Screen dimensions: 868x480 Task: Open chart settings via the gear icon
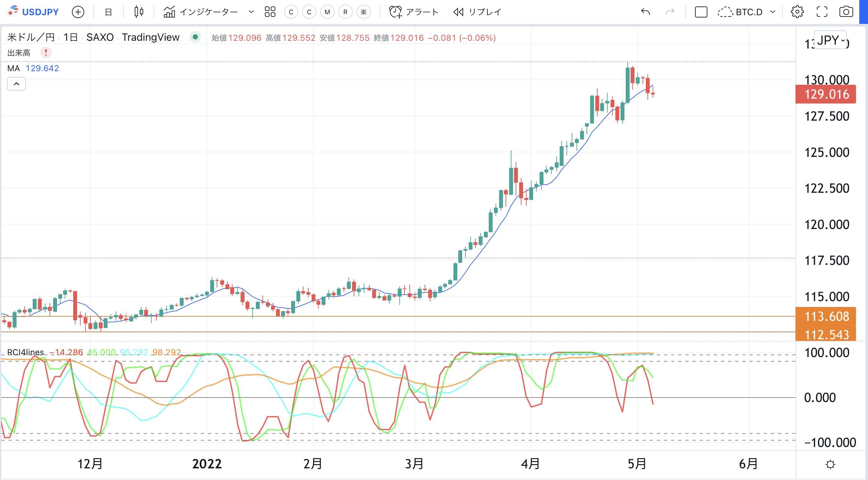click(x=797, y=12)
